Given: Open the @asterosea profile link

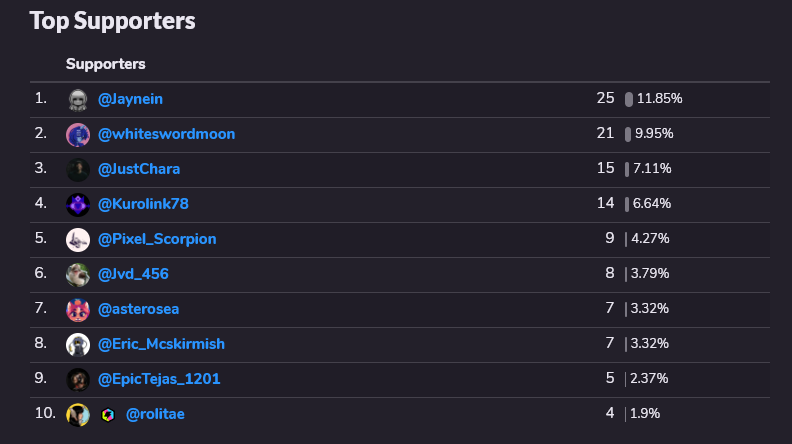Looking at the screenshot, I should [138, 309].
